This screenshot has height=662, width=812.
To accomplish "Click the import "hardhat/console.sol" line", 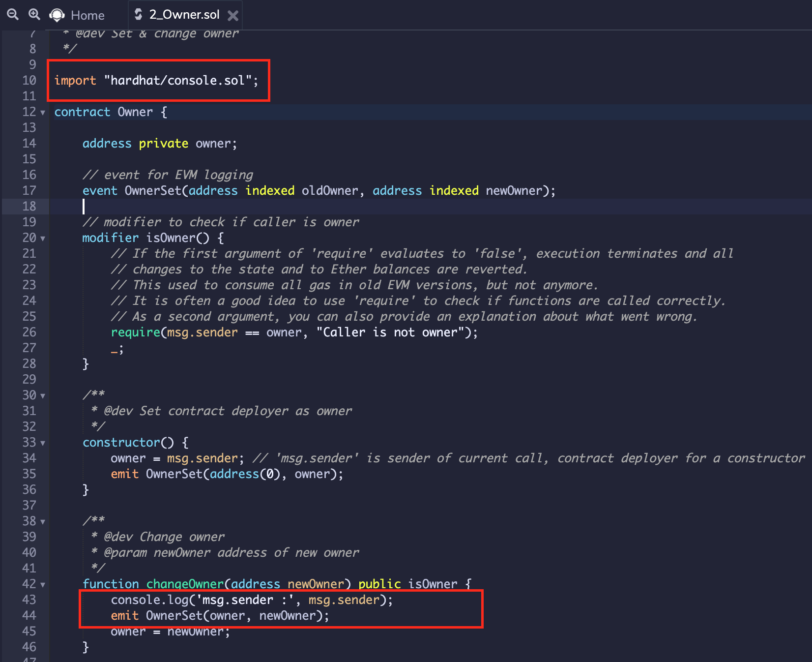I will [x=156, y=80].
